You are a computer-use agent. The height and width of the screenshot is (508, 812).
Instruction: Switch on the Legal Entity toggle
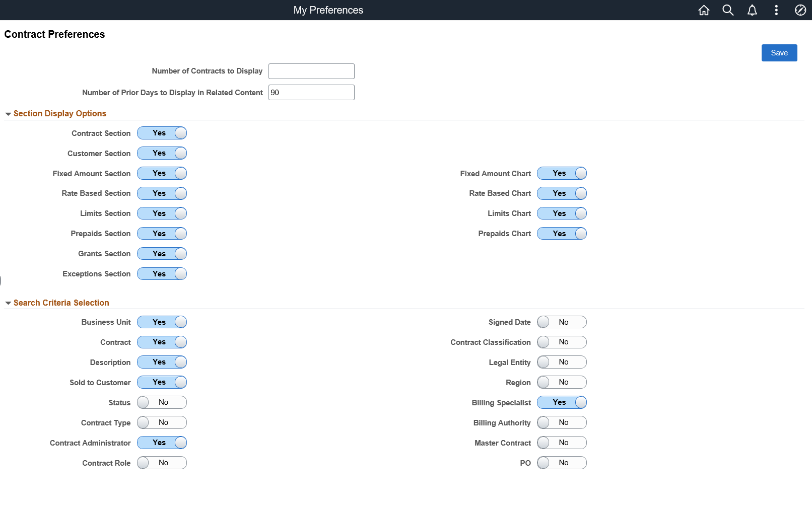tap(562, 362)
